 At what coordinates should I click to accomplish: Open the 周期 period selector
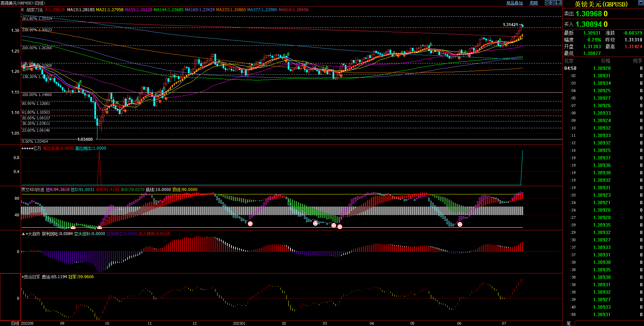click(x=534, y=3)
